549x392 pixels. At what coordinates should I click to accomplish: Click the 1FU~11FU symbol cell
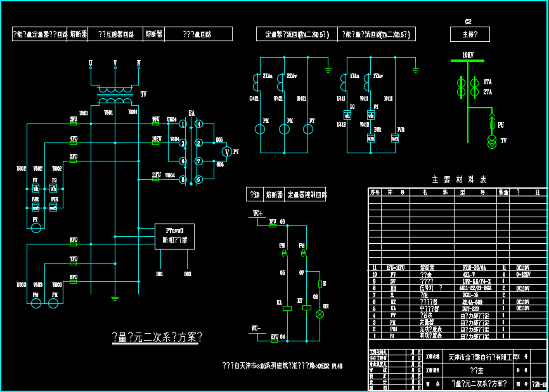coord(396,267)
